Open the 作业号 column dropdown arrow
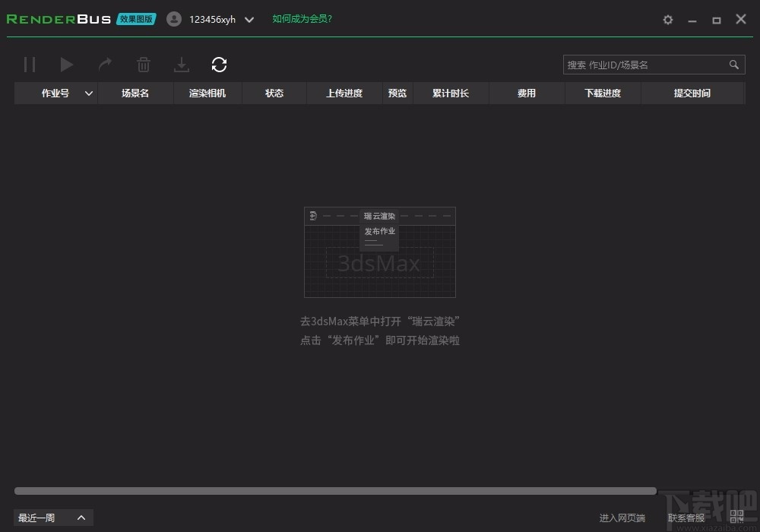Screen dimensions: 760x532 [x=89, y=93]
